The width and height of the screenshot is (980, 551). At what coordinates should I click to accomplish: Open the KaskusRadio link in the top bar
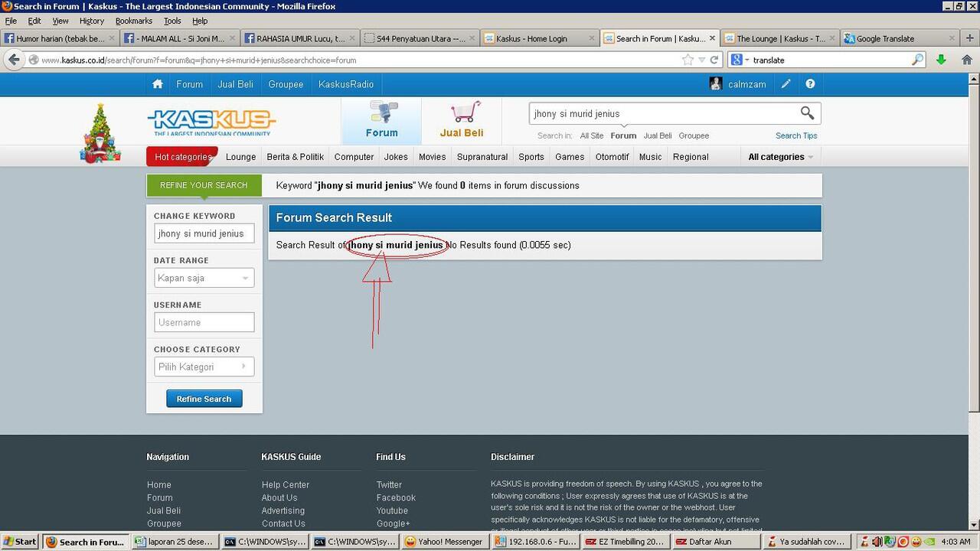pos(346,84)
